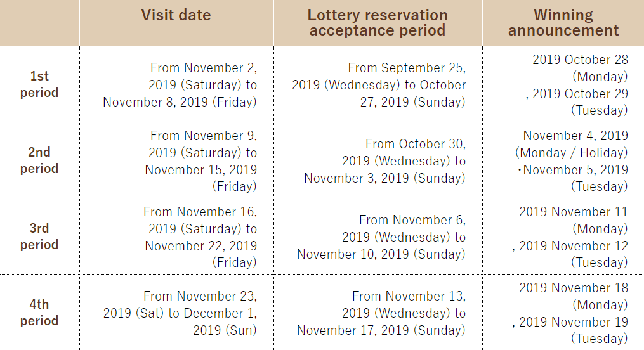The height and width of the screenshot is (350, 644).
Task: Click the November 9 to November 15 visit date cell
Action: pyautogui.click(x=176, y=160)
